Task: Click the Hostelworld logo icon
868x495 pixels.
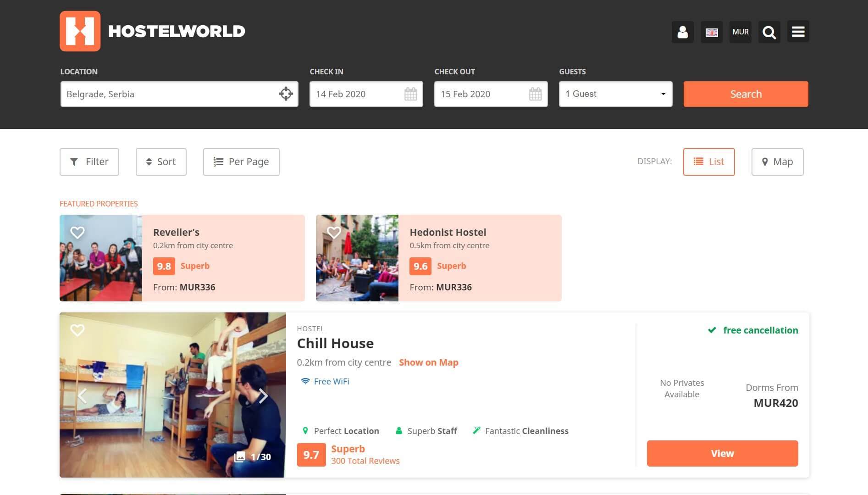Action: click(80, 31)
